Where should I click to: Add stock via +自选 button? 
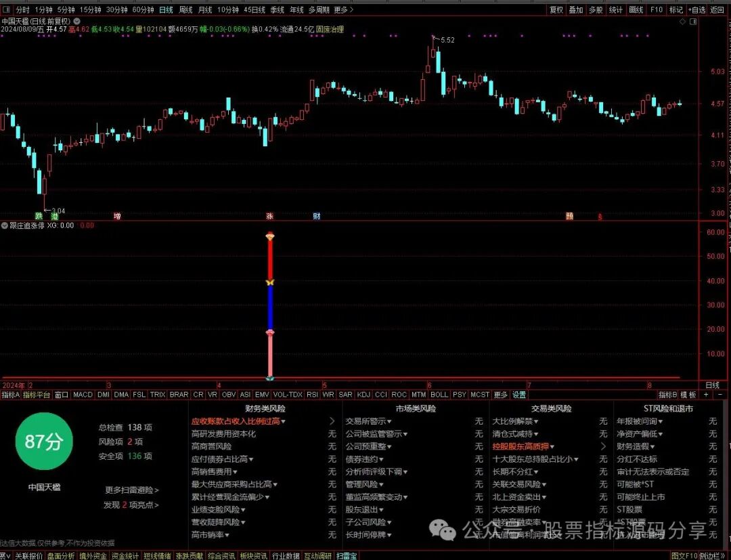[697, 9]
